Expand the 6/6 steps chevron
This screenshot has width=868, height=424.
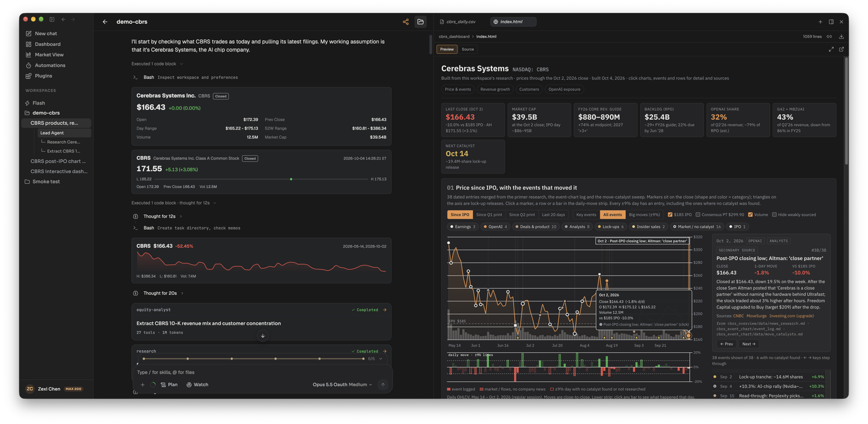[x=381, y=359]
